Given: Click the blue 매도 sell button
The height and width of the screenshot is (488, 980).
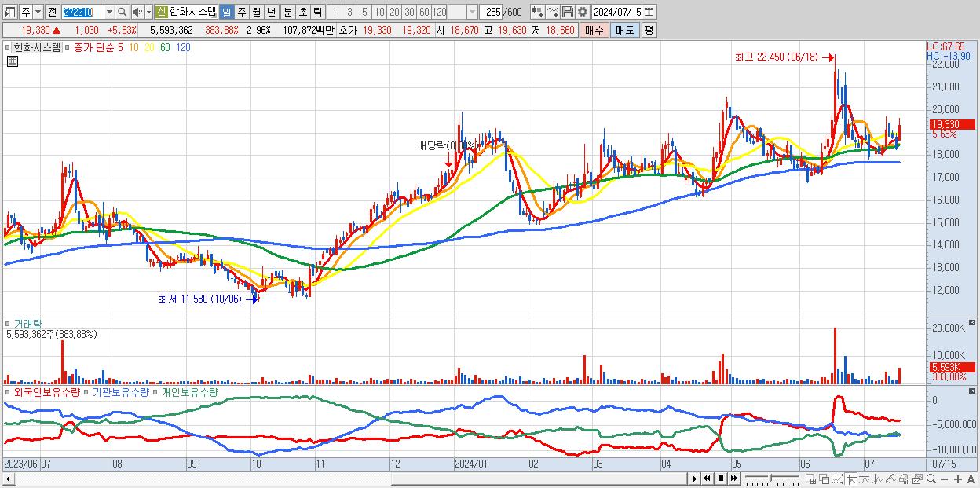Looking at the screenshot, I should click(624, 30).
